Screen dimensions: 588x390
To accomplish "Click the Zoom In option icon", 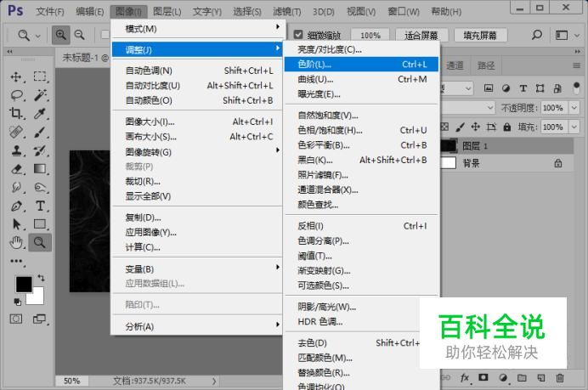I will (60, 35).
